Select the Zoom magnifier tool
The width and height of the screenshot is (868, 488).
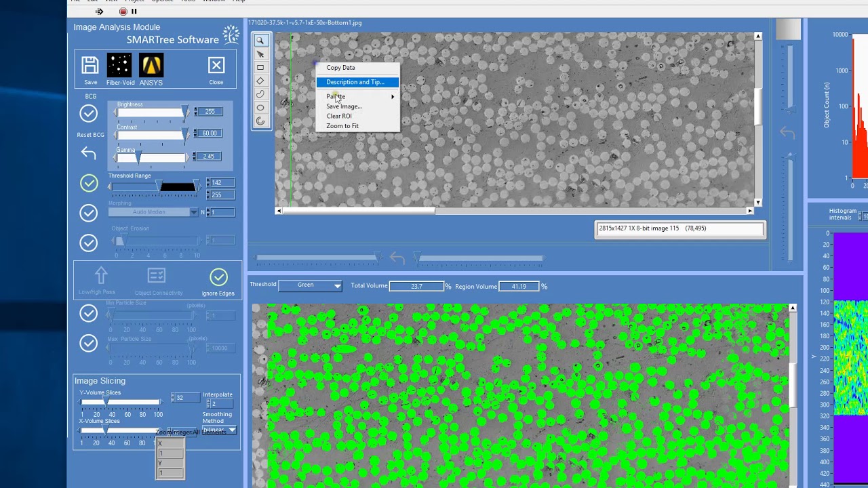260,41
